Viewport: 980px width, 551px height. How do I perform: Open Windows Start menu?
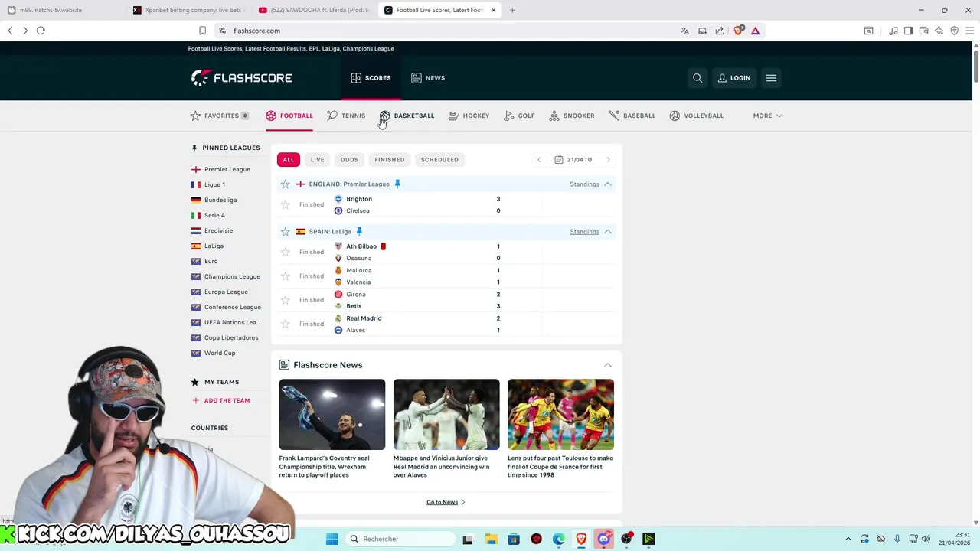point(332,539)
